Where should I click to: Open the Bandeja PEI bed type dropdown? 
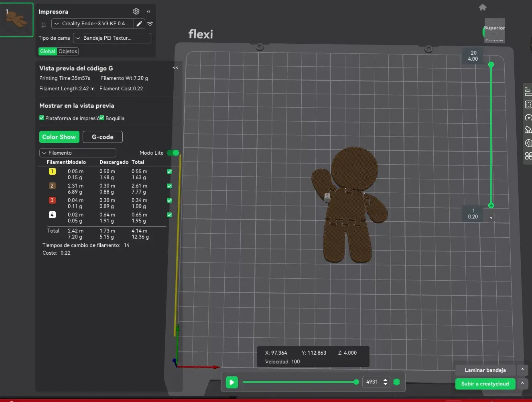(x=112, y=38)
